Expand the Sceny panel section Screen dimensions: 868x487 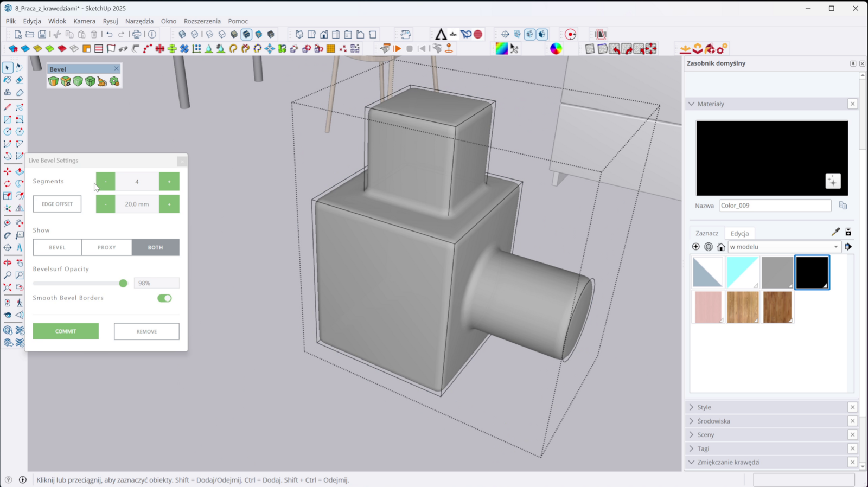[705, 435]
